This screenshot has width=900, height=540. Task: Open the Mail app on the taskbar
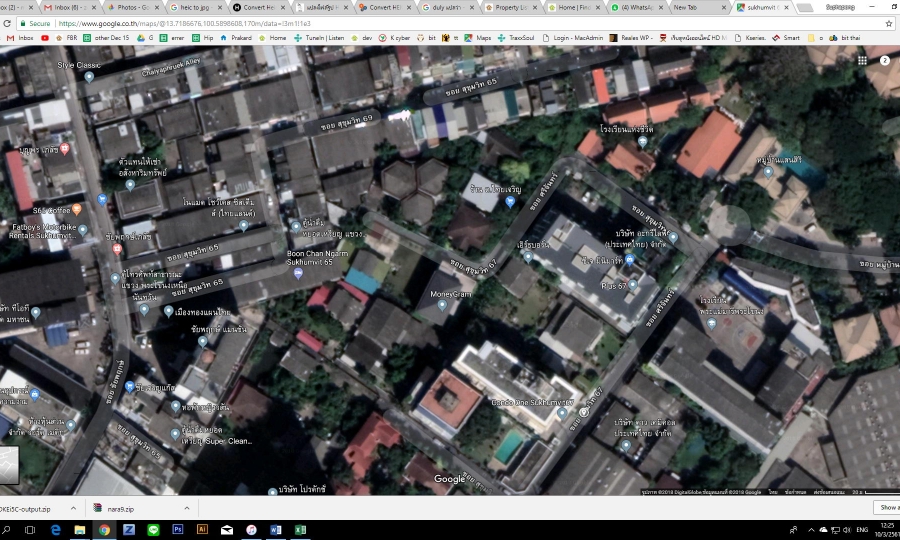tap(227, 530)
